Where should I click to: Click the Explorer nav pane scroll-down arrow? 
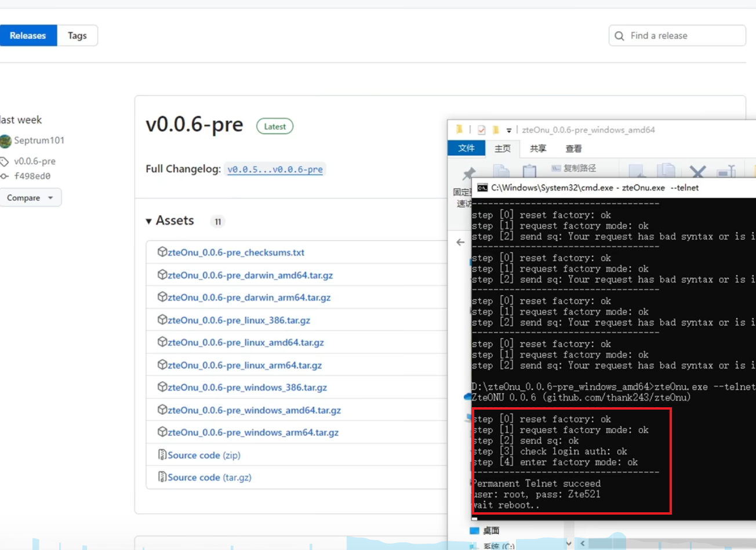569,544
